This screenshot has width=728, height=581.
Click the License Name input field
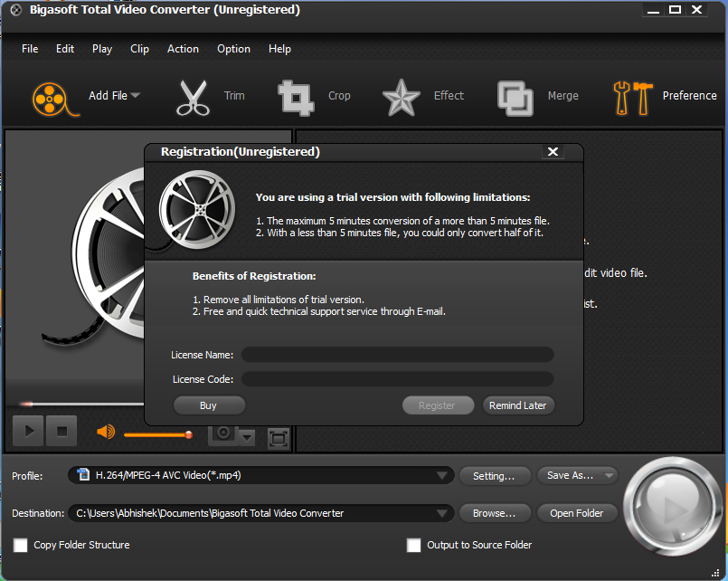coord(397,355)
